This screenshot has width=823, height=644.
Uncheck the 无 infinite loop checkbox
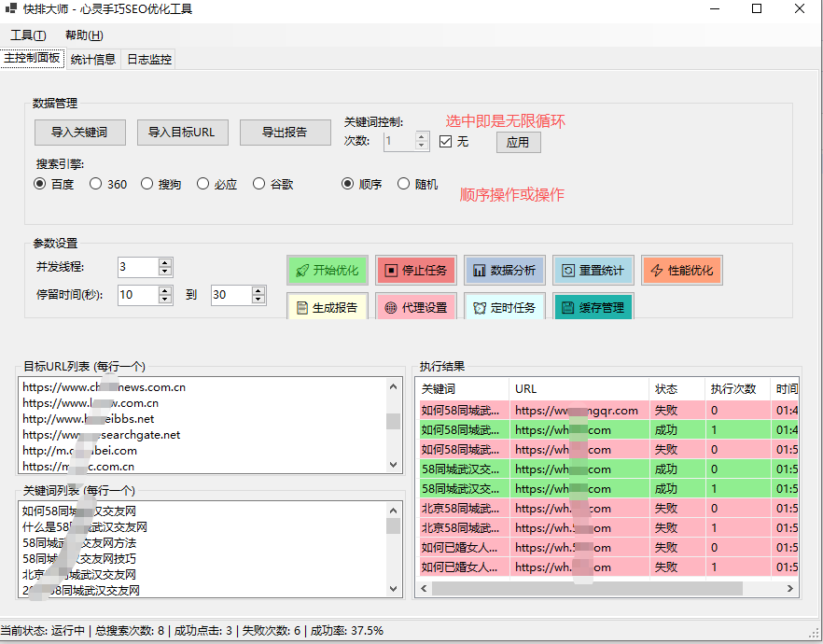tap(446, 142)
